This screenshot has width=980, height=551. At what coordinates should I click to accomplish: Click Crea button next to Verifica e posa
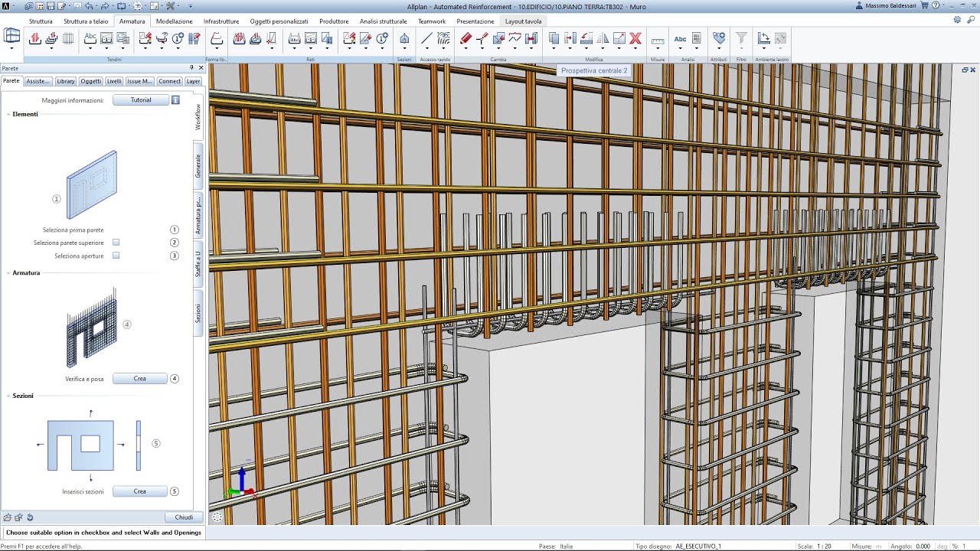click(x=139, y=379)
